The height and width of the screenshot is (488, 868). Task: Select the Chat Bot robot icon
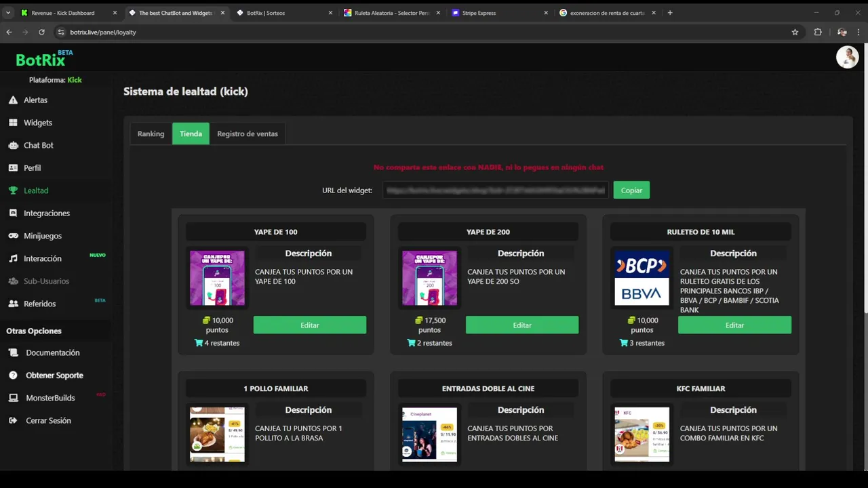pos(13,145)
